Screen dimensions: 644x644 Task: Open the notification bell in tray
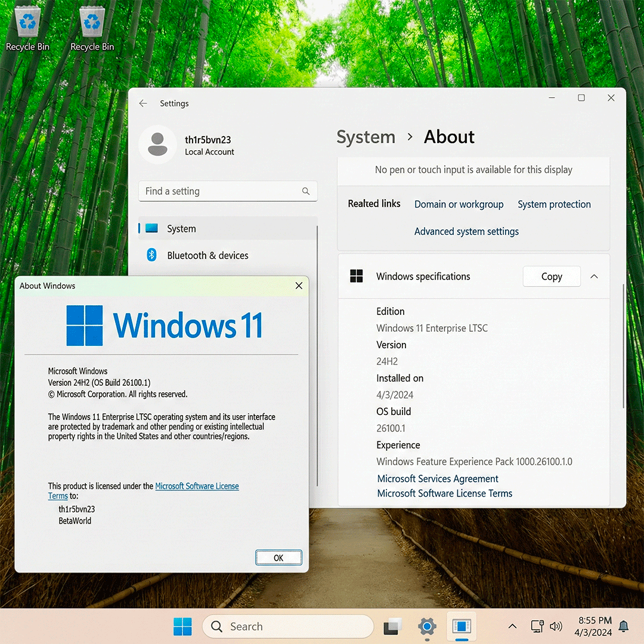click(x=624, y=626)
